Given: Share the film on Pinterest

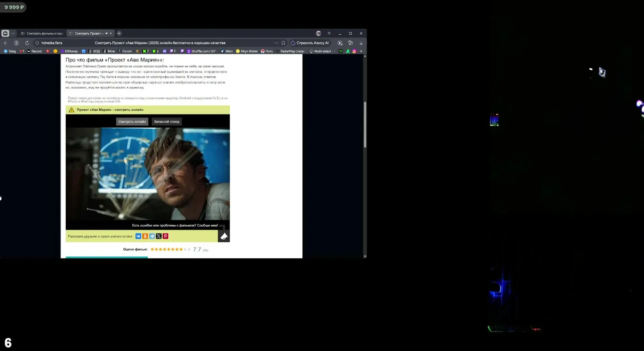Looking at the screenshot, I should tap(166, 236).
